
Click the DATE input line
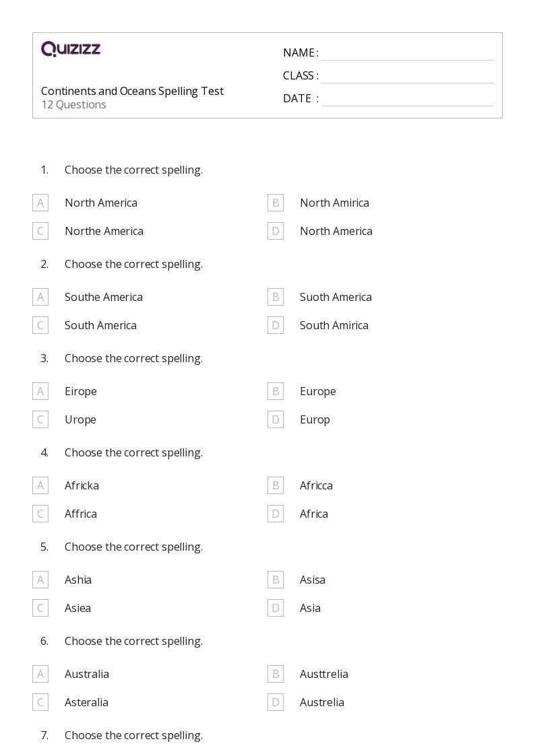(408, 98)
